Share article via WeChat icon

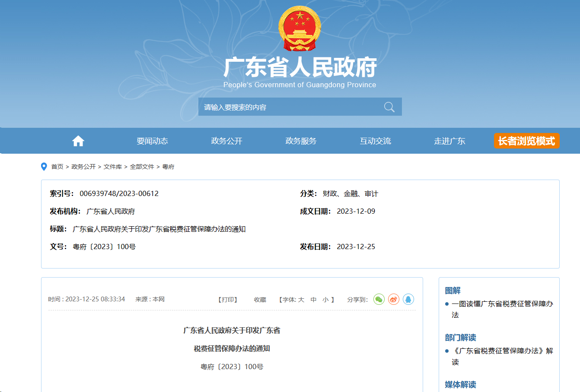tap(379, 299)
